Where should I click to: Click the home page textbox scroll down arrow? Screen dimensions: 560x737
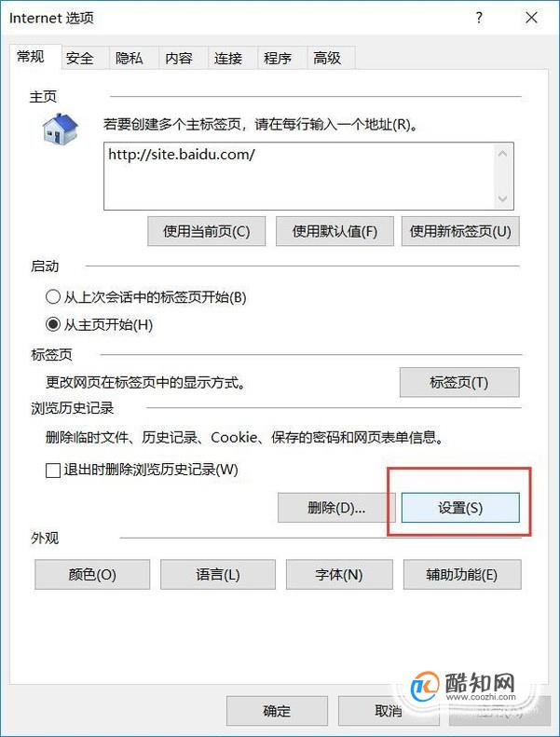coord(502,198)
